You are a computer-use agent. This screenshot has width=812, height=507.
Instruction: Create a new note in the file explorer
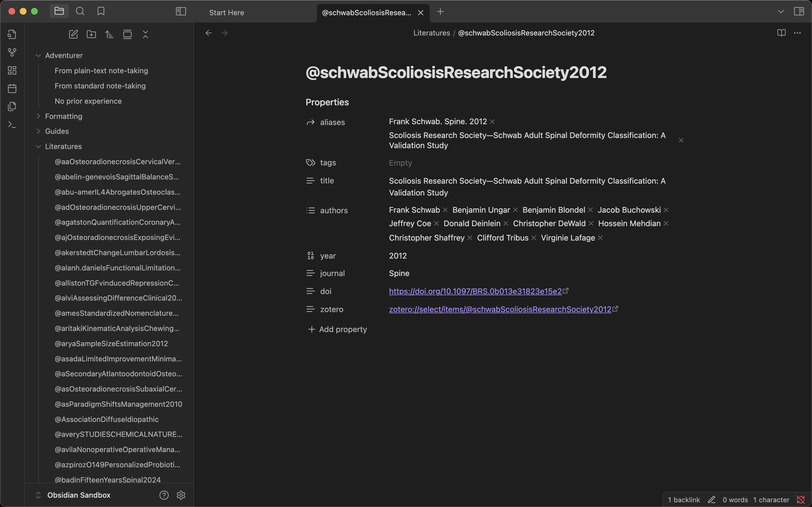click(x=73, y=34)
